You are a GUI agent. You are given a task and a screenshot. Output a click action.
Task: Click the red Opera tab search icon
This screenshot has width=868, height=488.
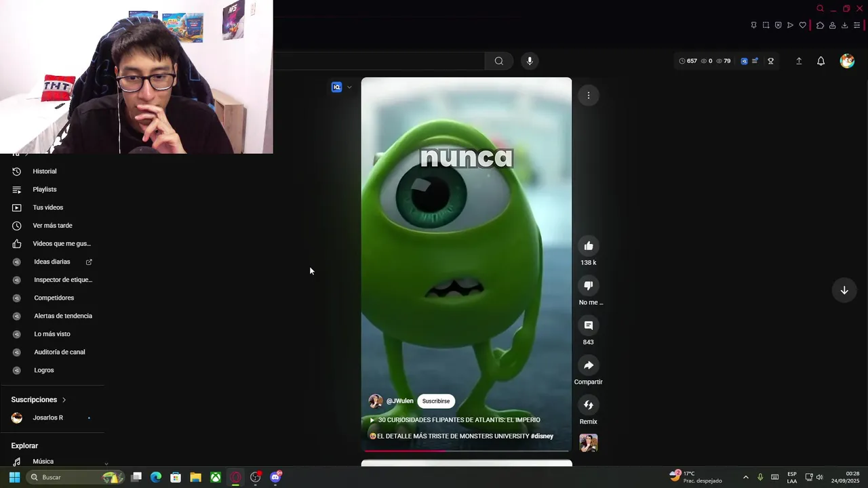point(820,8)
